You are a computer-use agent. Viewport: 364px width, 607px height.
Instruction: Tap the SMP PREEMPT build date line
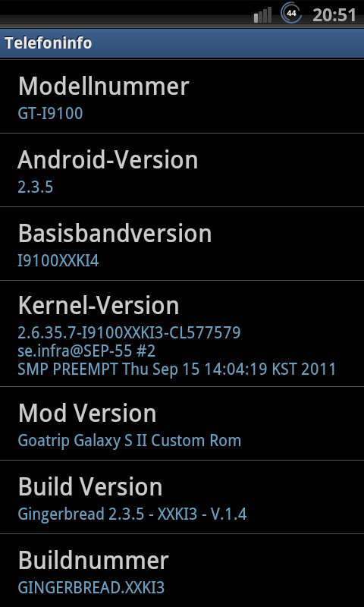177,370
